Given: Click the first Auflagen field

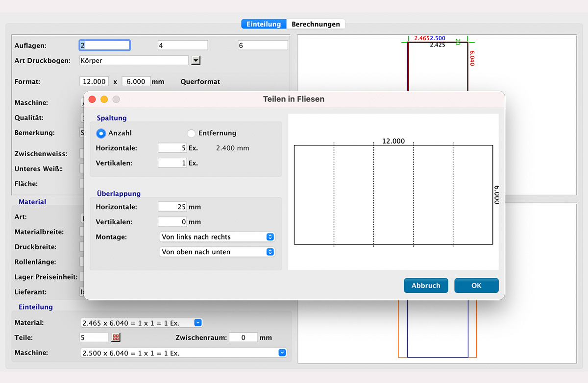Looking at the screenshot, I should click(105, 46).
